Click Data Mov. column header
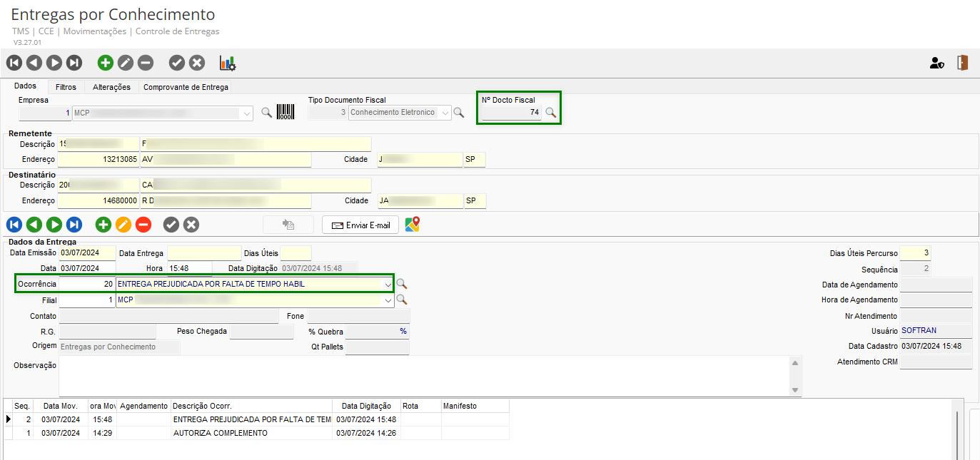The width and height of the screenshot is (980, 460). (60, 406)
